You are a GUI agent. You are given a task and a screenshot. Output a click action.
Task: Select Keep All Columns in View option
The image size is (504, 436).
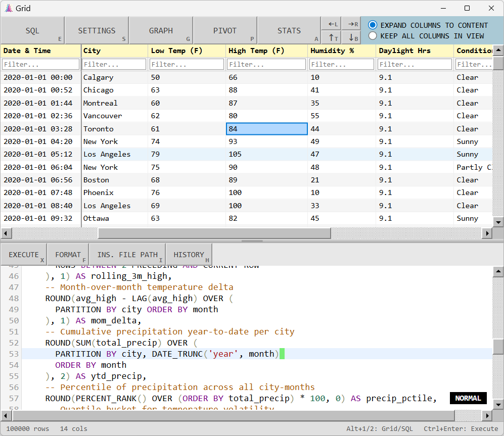pyautogui.click(x=373, y=36)
